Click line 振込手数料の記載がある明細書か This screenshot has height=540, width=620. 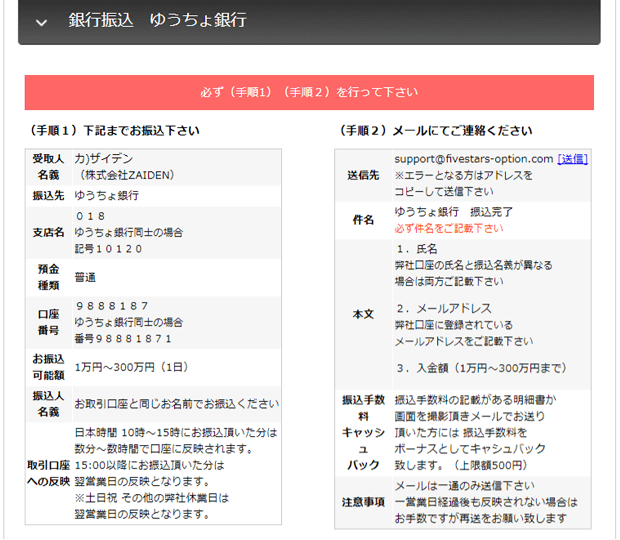click(475, 400)
